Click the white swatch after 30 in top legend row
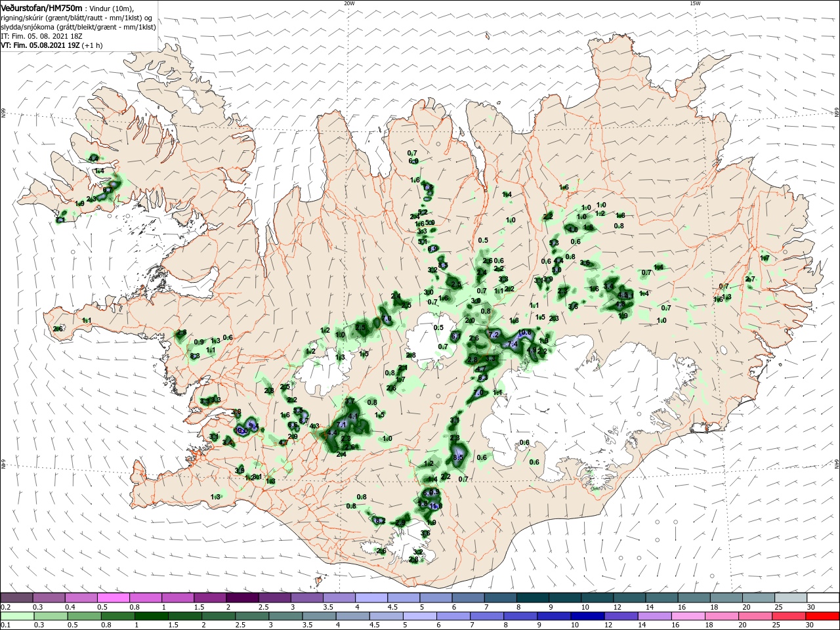 [x=824, y=598]
